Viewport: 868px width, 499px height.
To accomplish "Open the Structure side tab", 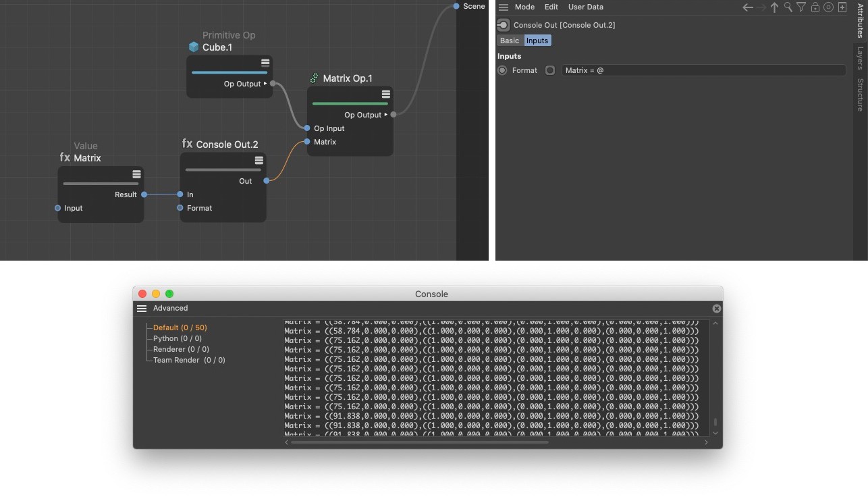I will click(x=860, y=95).
